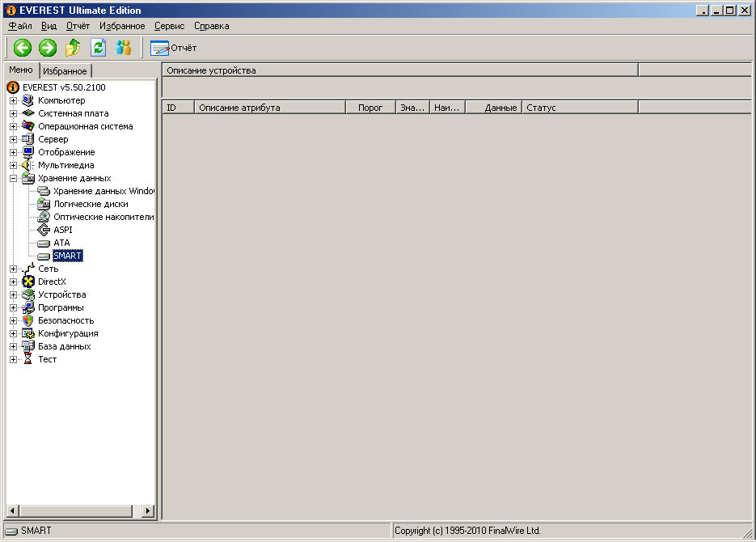Click the Системная плата icon
Image resolution: width=756 pixels, height=542 pixels.
[28, 113]
